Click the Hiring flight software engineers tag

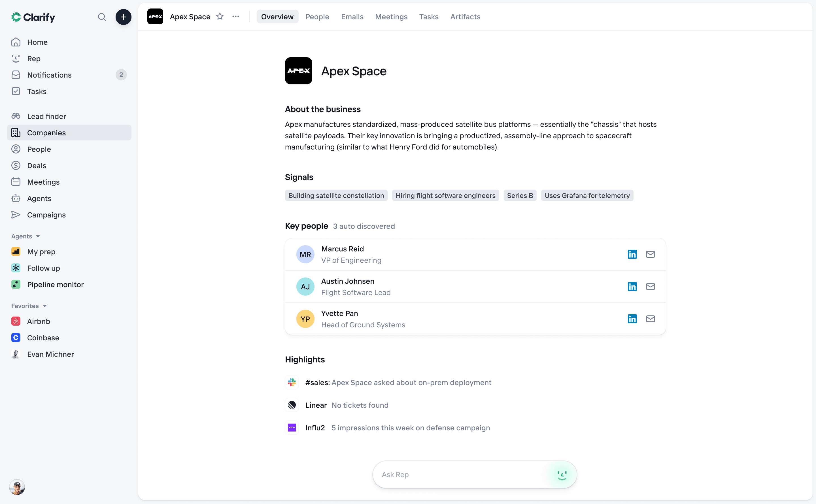click(x=445, y=195)
